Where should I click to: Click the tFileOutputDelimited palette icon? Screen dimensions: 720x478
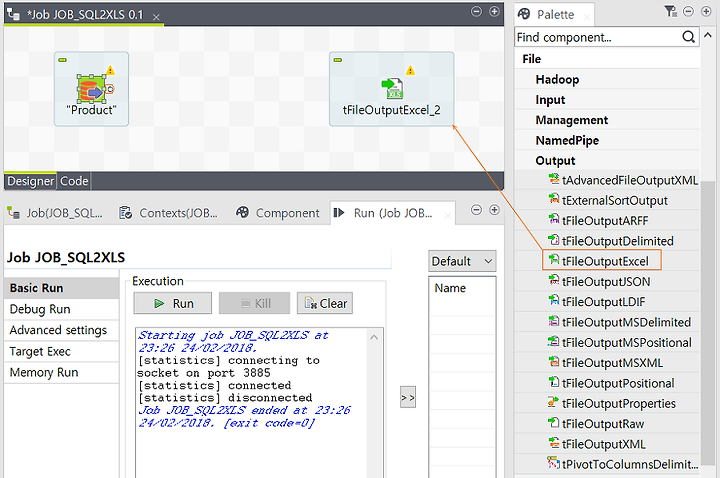pyautogui.click(x=554, y=240)
